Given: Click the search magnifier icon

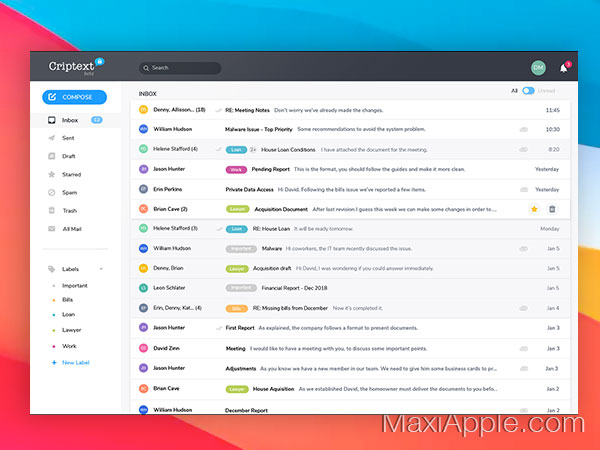Looking at the screenshot, I should (146, 68).
